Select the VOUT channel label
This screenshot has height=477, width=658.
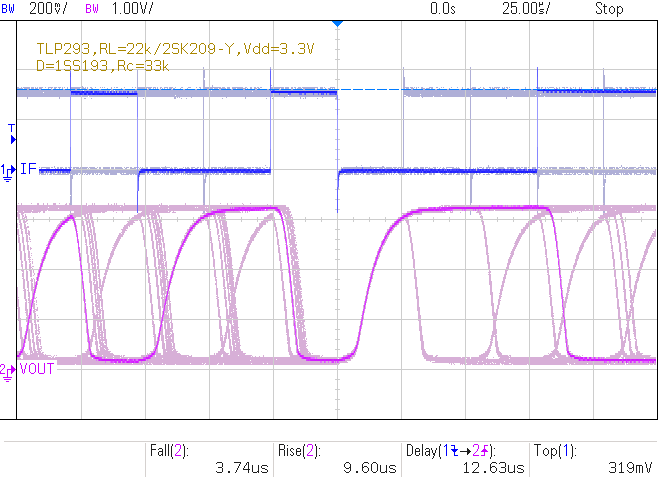point(37,368)
